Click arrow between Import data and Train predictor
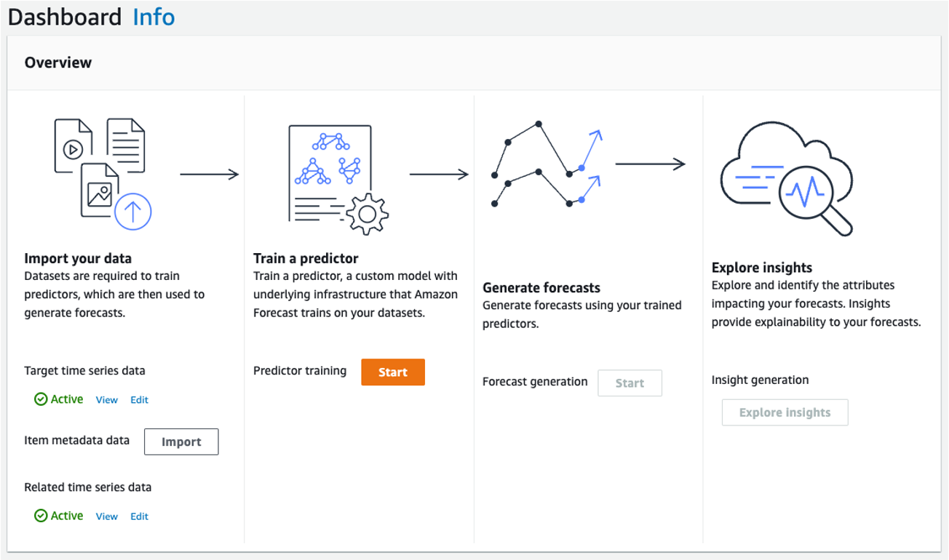The width and height of the screenshot is (949, 560). (x=210, y=174)
